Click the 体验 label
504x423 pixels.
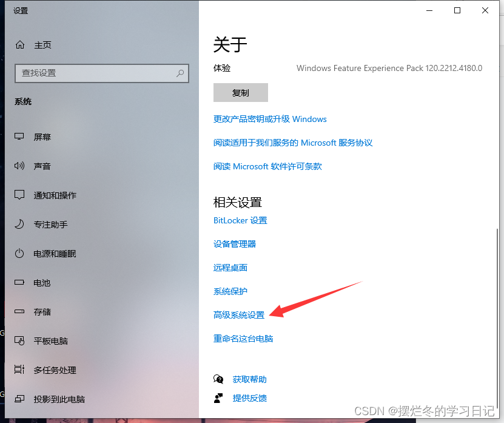(x=222, y=68)
